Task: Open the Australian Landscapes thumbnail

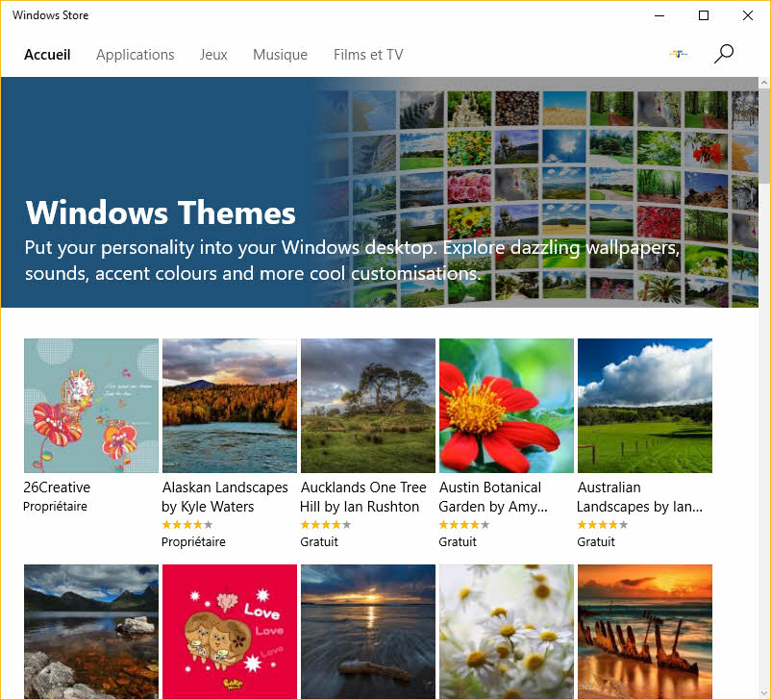Action: 645,406
